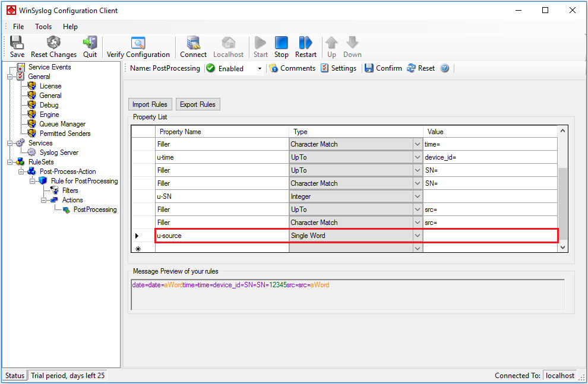Click the 'Trial period, days left 25' status text
The image size is (588, 384).
click(68, 375)
